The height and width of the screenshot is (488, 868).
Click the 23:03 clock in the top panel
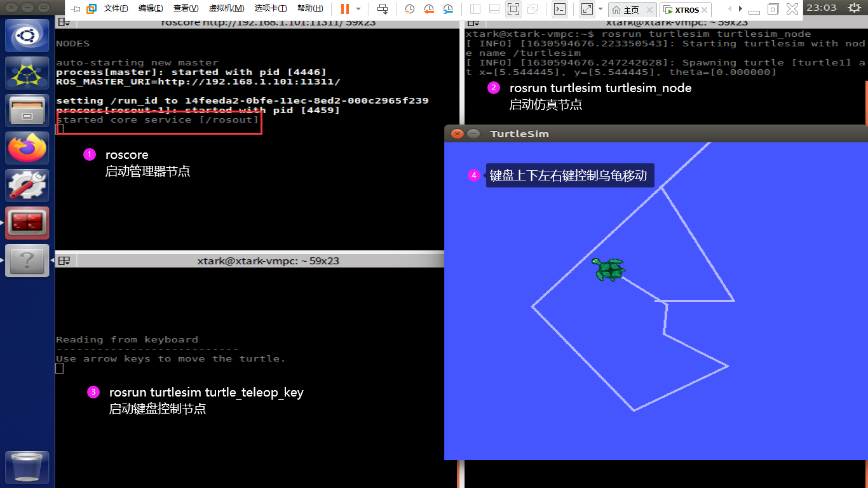[821, 8]
